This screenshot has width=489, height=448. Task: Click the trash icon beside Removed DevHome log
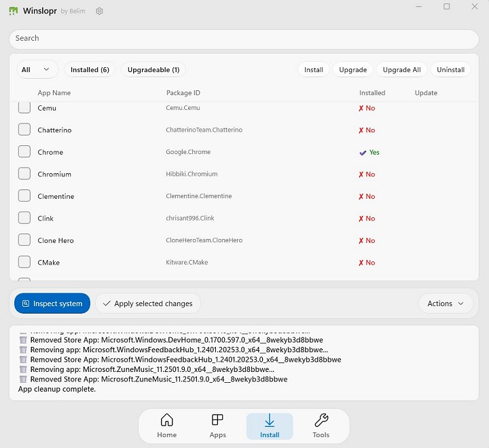(23, 339)
